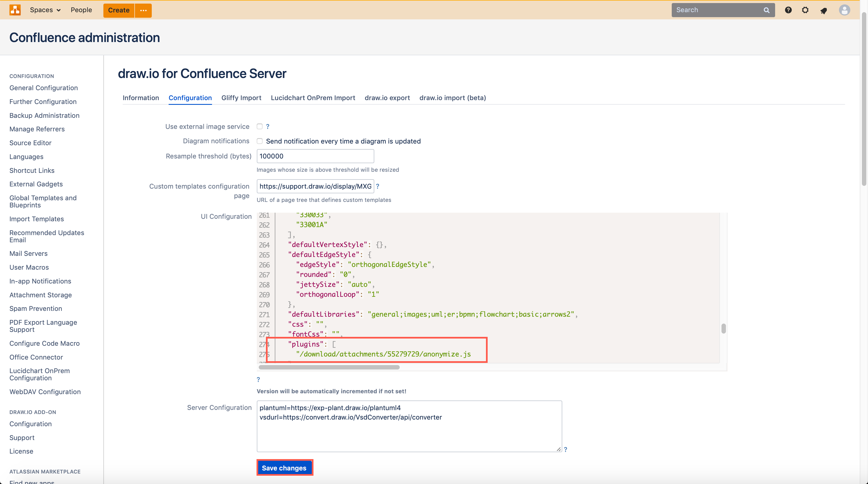This screenshot has height=484, width=868.
Task: Open the Lucidchart OnPrem Configuration page
Action: coord(40,374)
